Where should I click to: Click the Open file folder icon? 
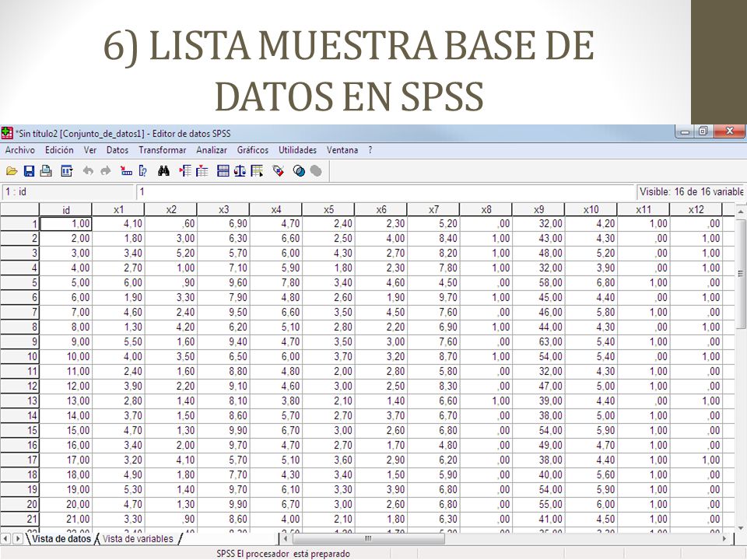(x=12, y=171)
